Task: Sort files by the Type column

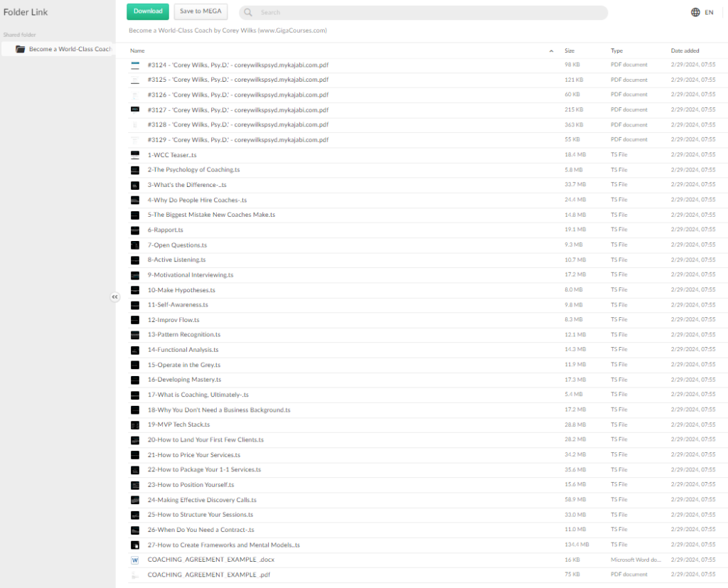Action: click(616, 51)
